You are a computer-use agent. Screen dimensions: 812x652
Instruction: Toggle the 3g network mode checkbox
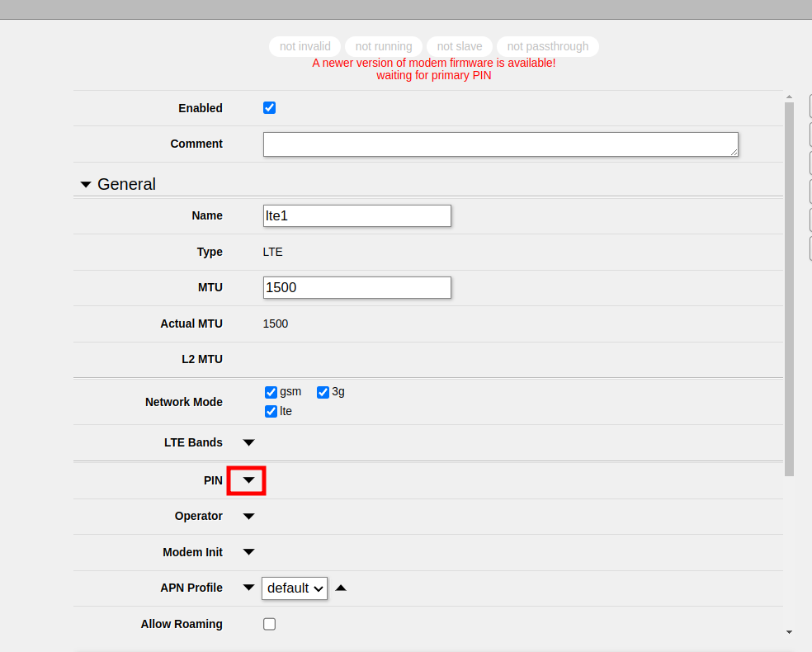tap(323, 392)
